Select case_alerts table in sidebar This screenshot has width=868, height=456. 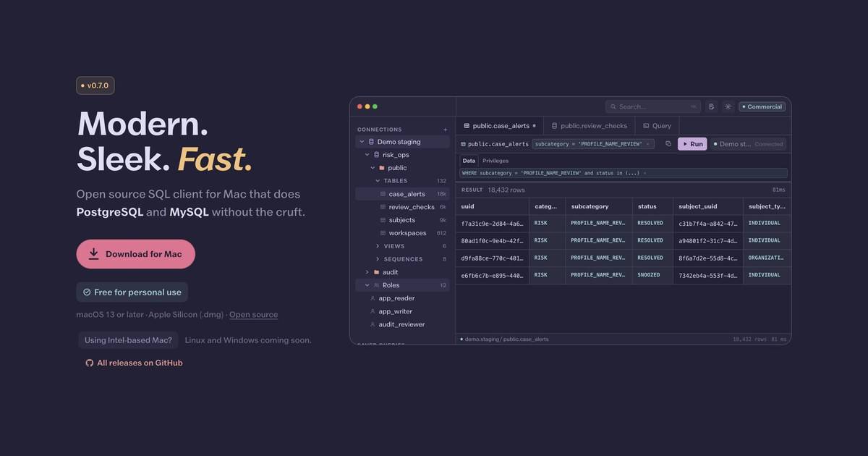pyautogui.click(x=402, y=194)
